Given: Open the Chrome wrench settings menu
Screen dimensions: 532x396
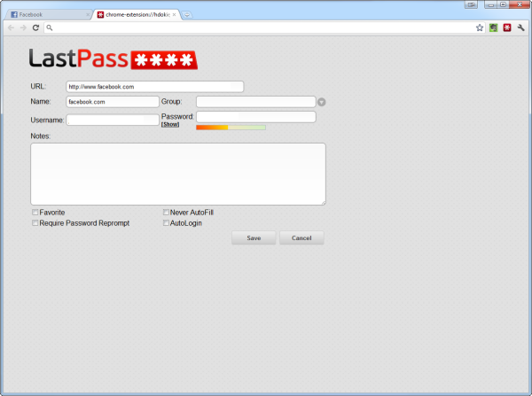Looking at the screenshot, I should point(520,27).
